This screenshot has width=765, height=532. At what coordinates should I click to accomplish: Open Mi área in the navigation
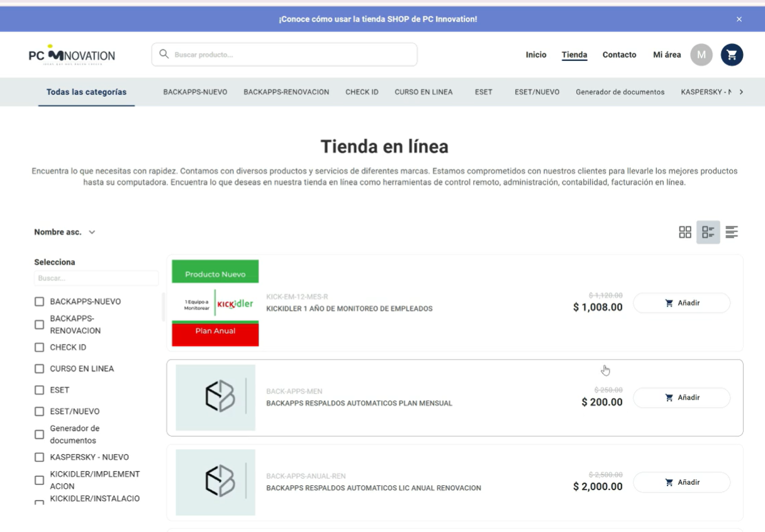pos(667,55)
